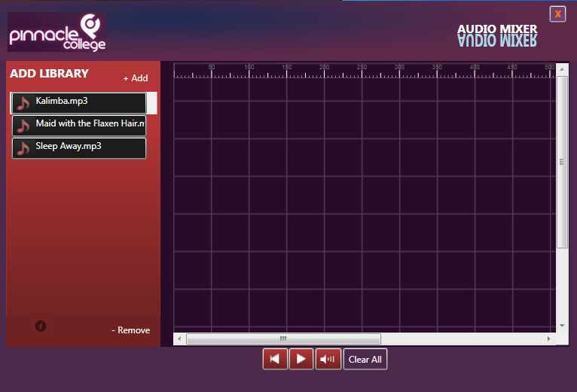Click + Add to add library file
This screenshot has height=392, width=577.
point(136,78)
